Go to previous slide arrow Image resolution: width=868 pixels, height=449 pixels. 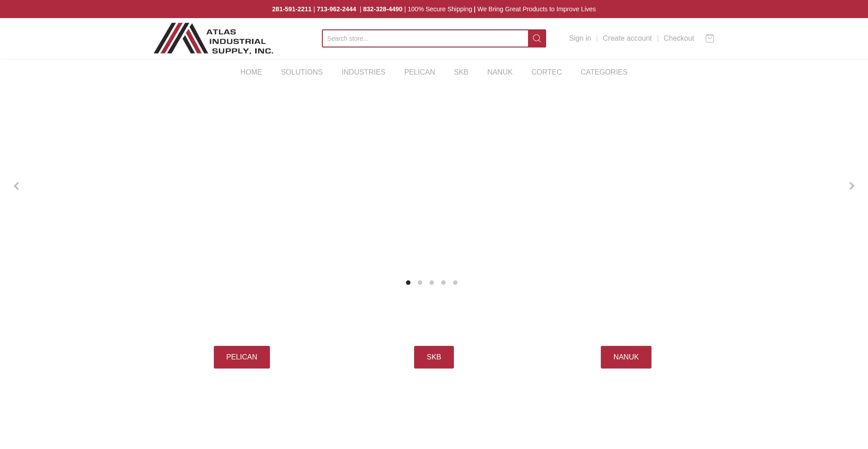pyautogui.click(x=16, y=186)
